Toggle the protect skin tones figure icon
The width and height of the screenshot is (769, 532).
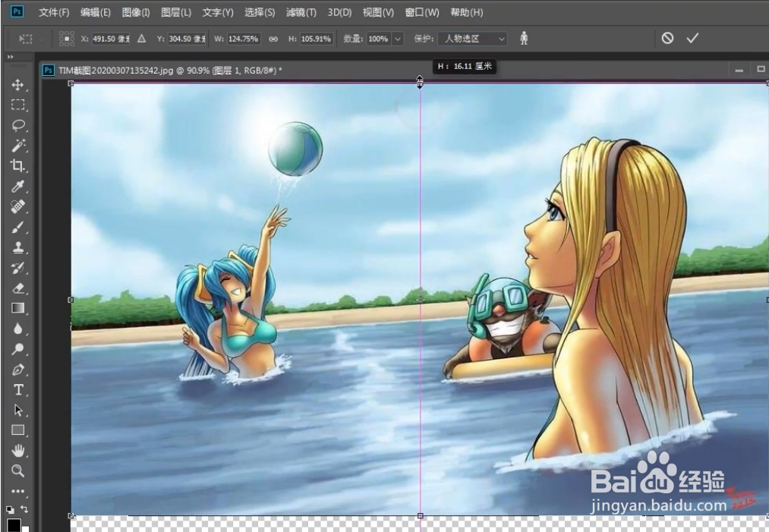(x=524, y=38)
